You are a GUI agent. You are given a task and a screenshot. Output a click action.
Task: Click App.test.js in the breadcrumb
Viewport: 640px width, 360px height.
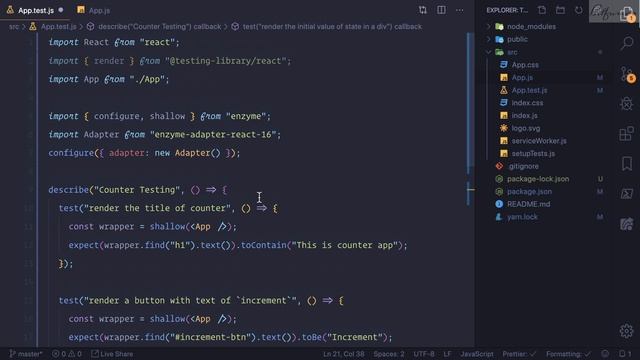click(x=58, y=27)
